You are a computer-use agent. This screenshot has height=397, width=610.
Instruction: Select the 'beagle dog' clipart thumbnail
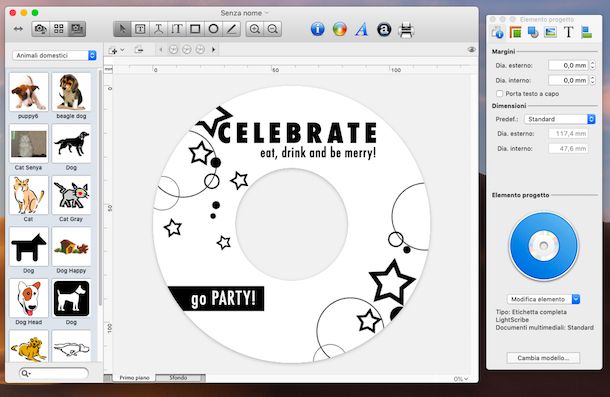(x=71, y=92)
